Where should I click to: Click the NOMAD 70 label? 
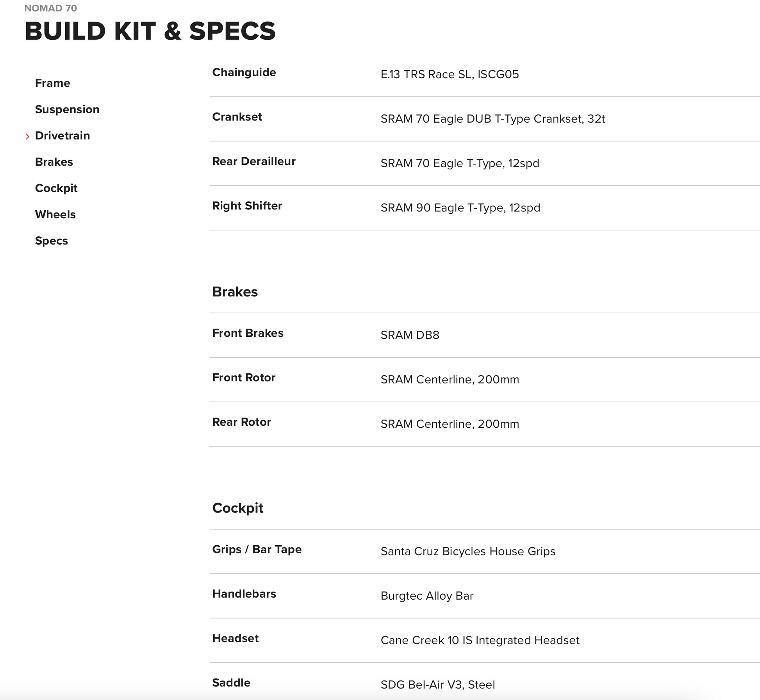coord(50,8)
